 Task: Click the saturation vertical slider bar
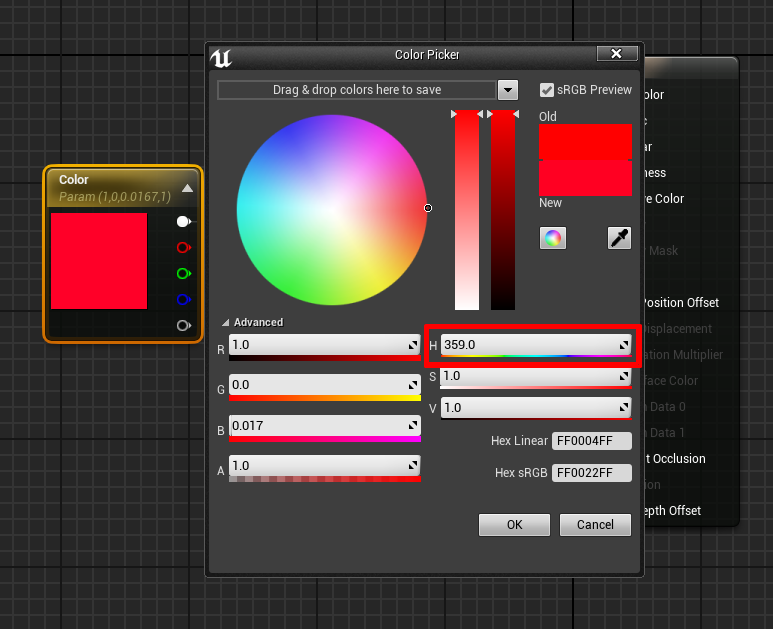tap(467, 210)
